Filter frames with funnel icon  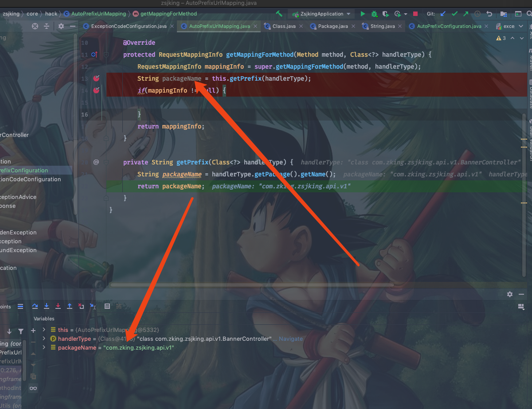[21, 331]
